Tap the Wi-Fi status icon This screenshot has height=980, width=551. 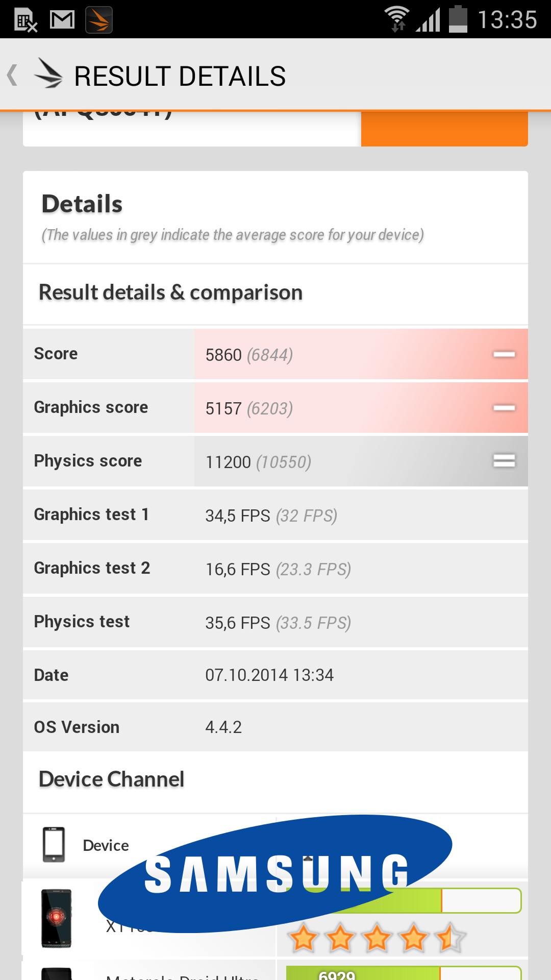point(397,19)
